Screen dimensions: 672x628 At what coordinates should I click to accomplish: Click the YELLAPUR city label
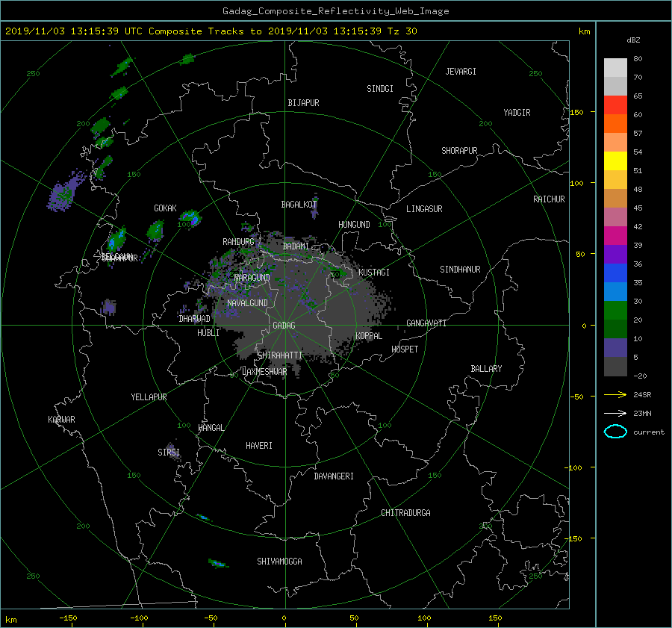click(149, 397)
